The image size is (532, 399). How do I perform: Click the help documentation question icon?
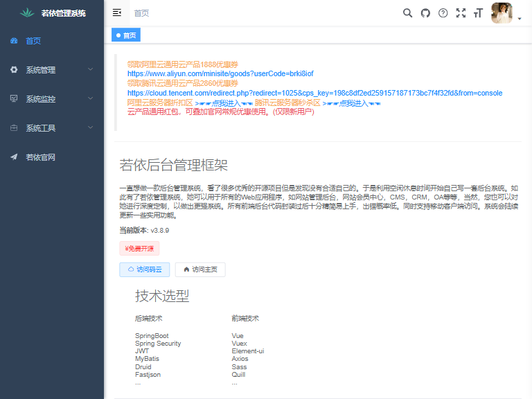[443, 12]
